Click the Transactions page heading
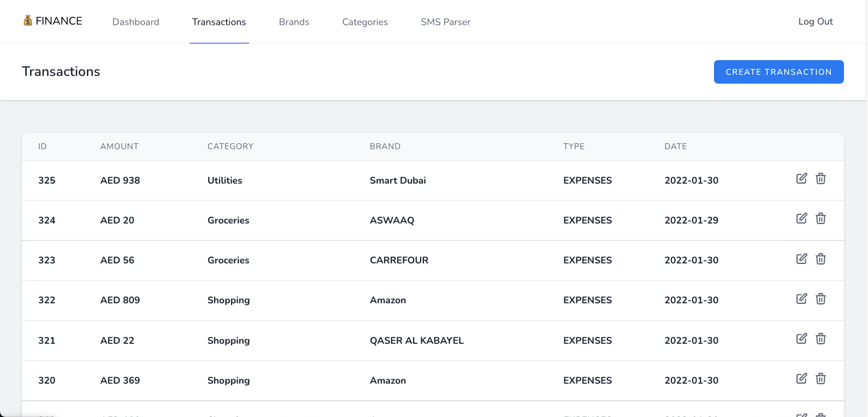This screenshot has height=417, width=868. click(61, 72)
